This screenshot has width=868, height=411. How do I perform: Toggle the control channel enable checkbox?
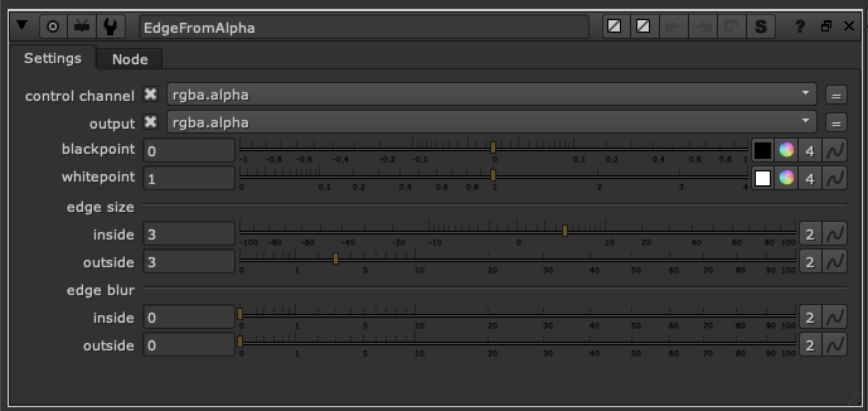pos(151,95)
